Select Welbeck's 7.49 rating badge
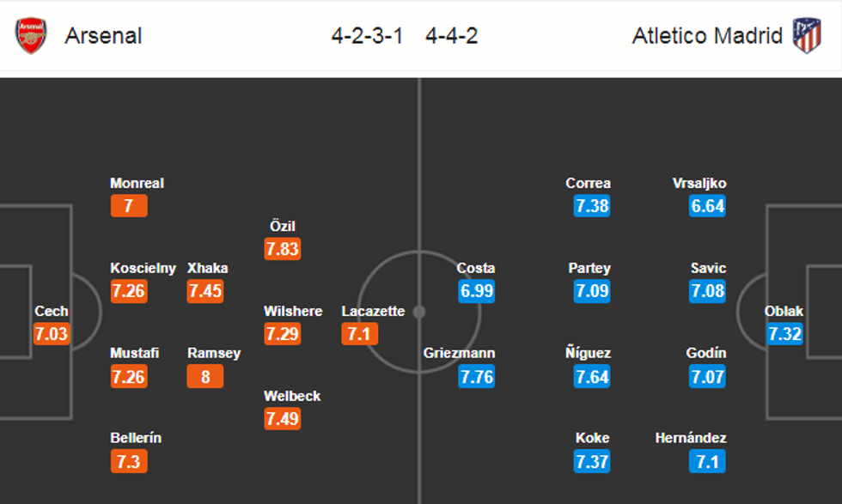The height and width of the screenshot is (504, 842). pyautogui.click(x=283, y=418)
